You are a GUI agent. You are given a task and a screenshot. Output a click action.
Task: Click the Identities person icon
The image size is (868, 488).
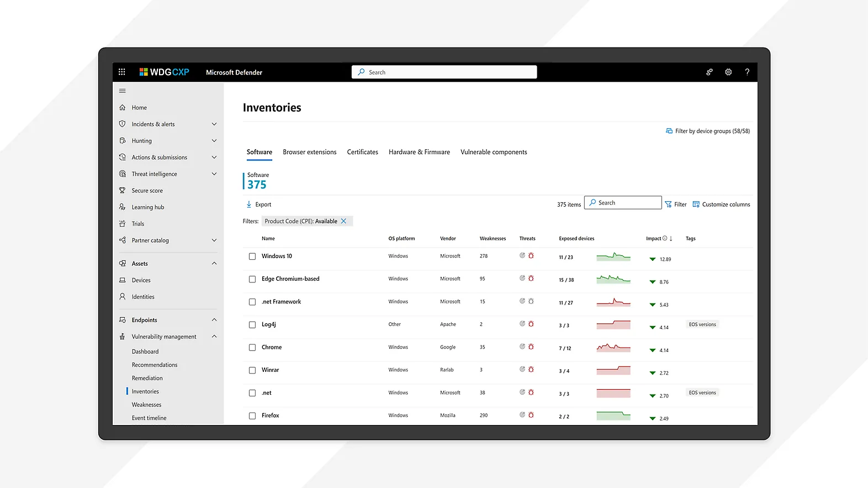pos(123,297)
